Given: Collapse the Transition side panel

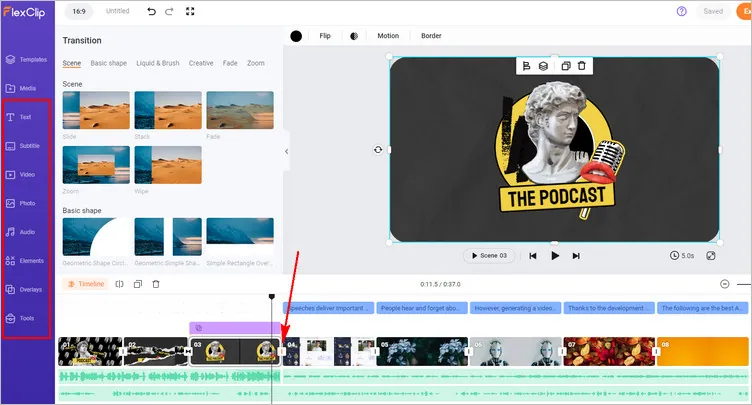Looking at the screenshot, I should coord(286,152).
